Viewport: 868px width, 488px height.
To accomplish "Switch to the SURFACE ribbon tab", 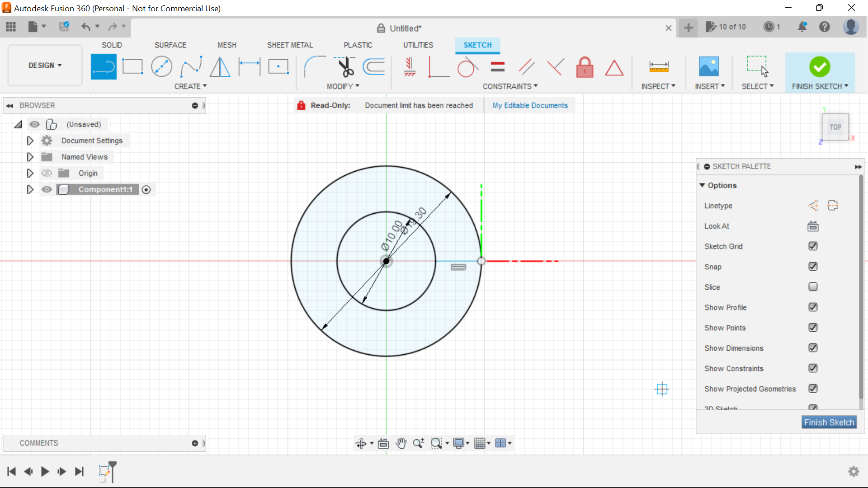I will tap(170, 45).
